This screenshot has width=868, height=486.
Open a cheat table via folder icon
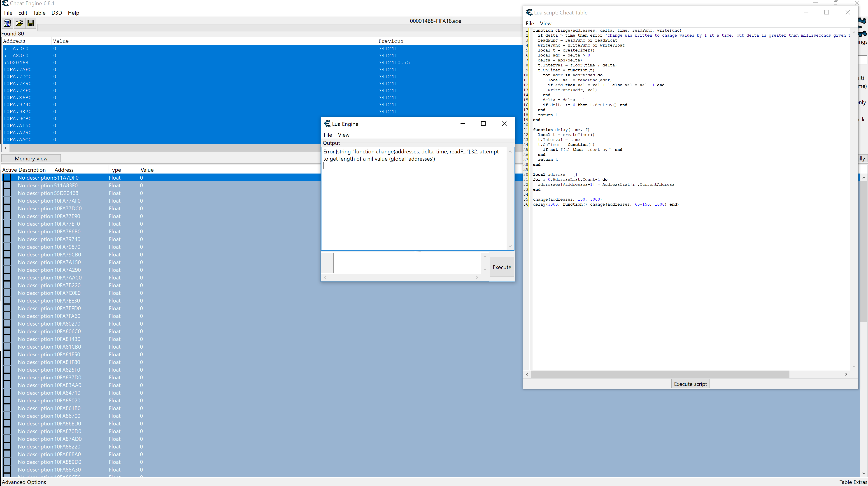(19, 23)
